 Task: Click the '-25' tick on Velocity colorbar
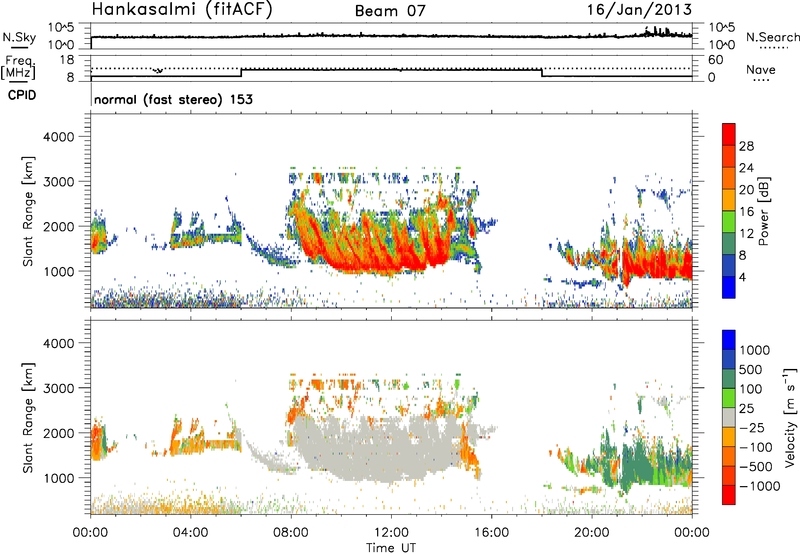754,428
